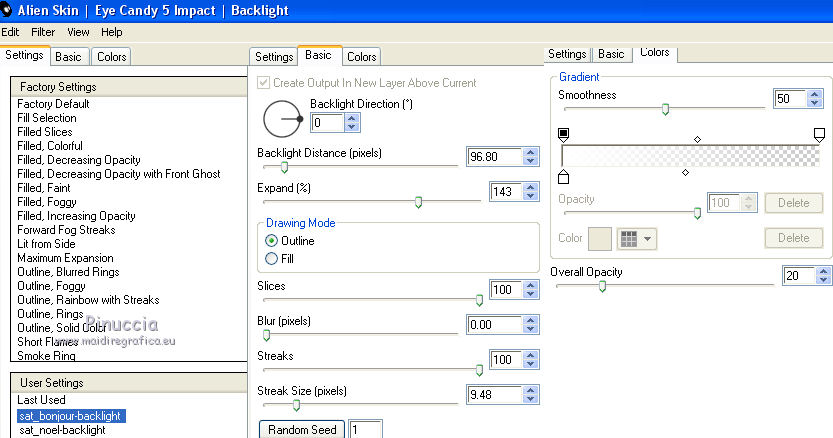Click the Streaks value spinner arrows
The height and width of the screenshot is (438, 833).
click(x=530, y=360)
